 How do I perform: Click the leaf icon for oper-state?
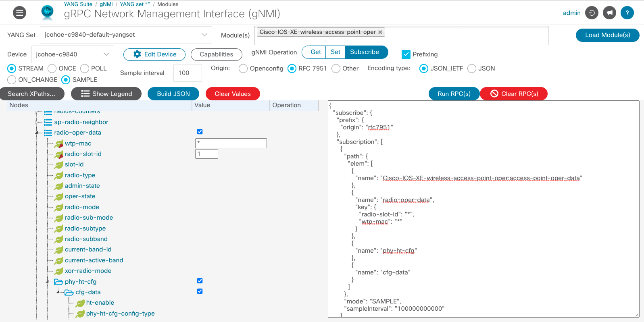[x=59, y=197]
